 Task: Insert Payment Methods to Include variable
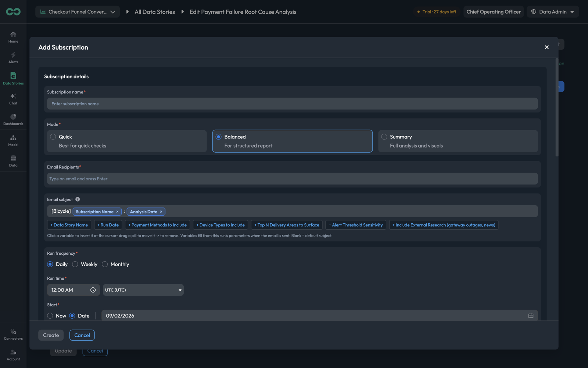(157, 225)
